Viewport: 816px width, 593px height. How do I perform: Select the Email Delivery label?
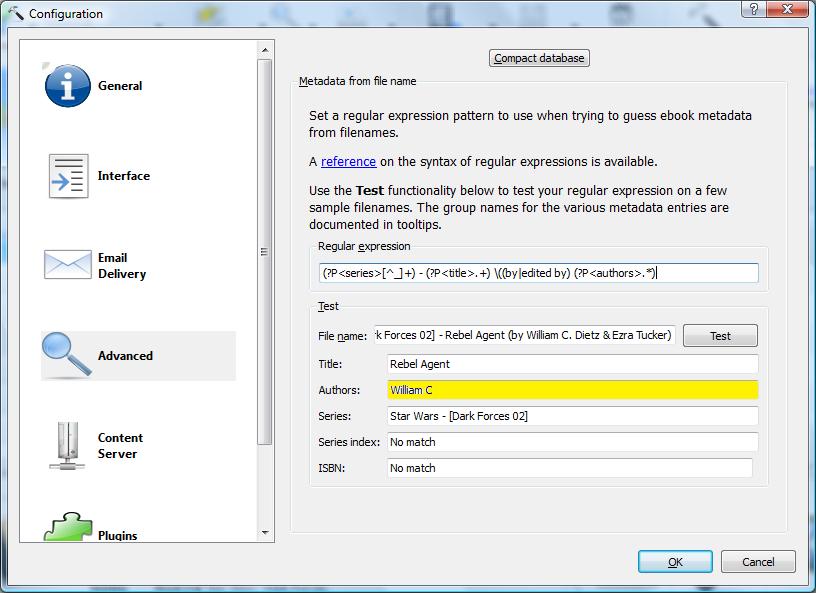[122, 266]
